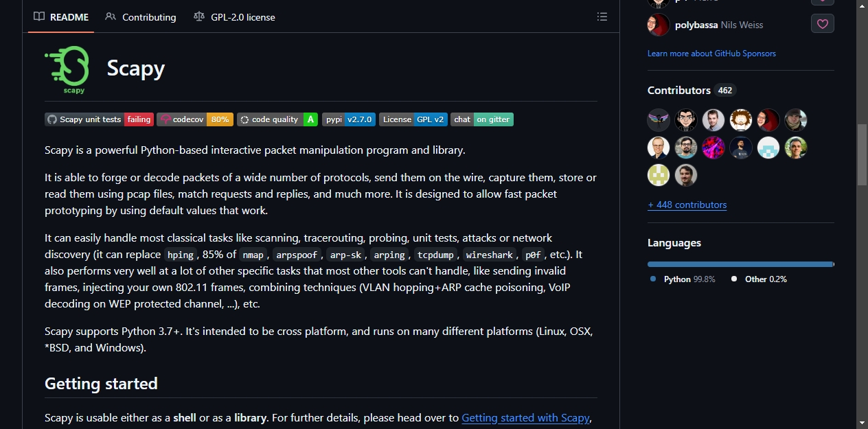Open fifth contributor avatar in second row
Viewport: 868px width, 429px height.
coord(768,148)
